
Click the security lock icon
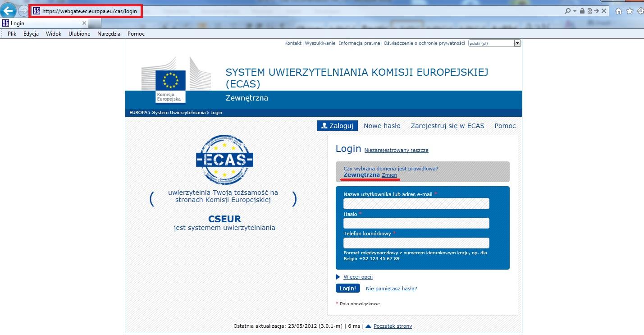point(582,11)
